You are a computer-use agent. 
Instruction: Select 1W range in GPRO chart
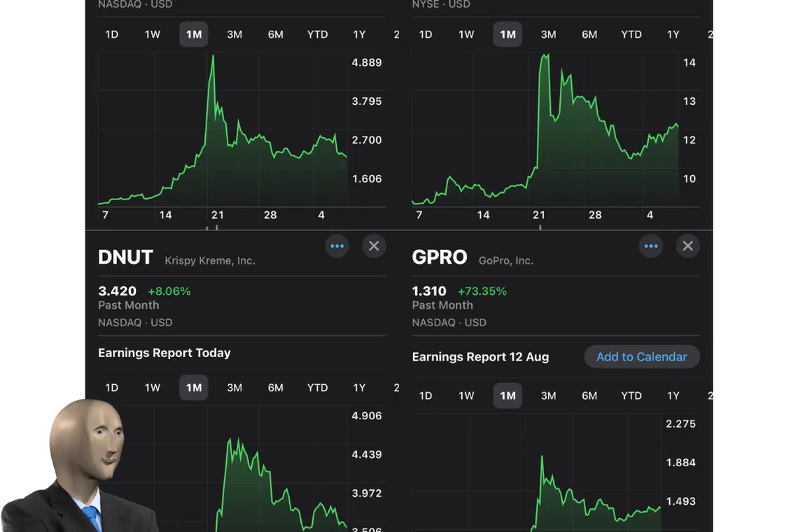point(466,395)
